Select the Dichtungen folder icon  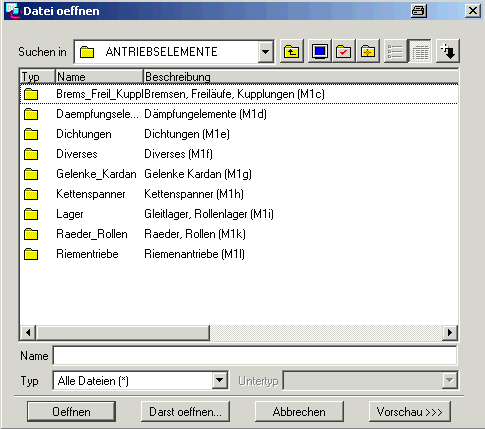click(31, 134)
